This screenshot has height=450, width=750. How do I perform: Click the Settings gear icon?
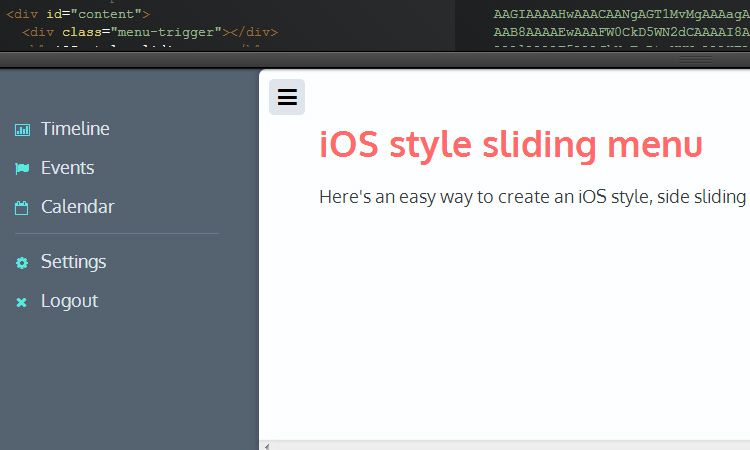tap(22, 263)
